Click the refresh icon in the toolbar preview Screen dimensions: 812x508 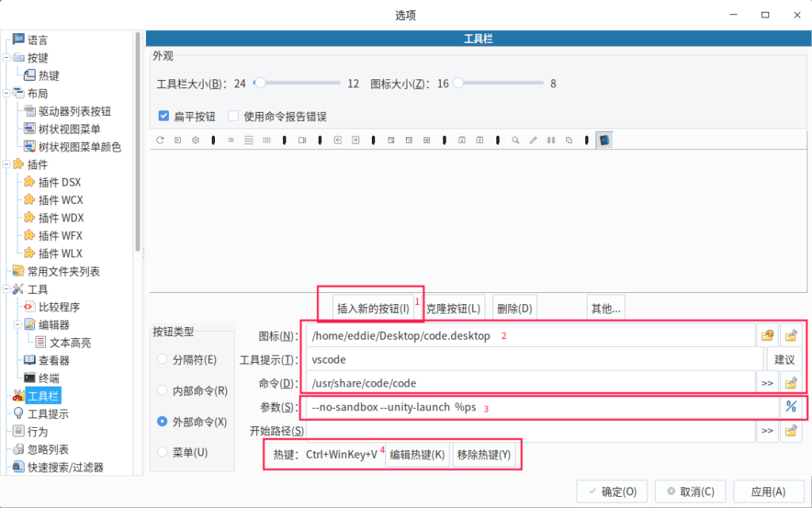click(161, 140)
